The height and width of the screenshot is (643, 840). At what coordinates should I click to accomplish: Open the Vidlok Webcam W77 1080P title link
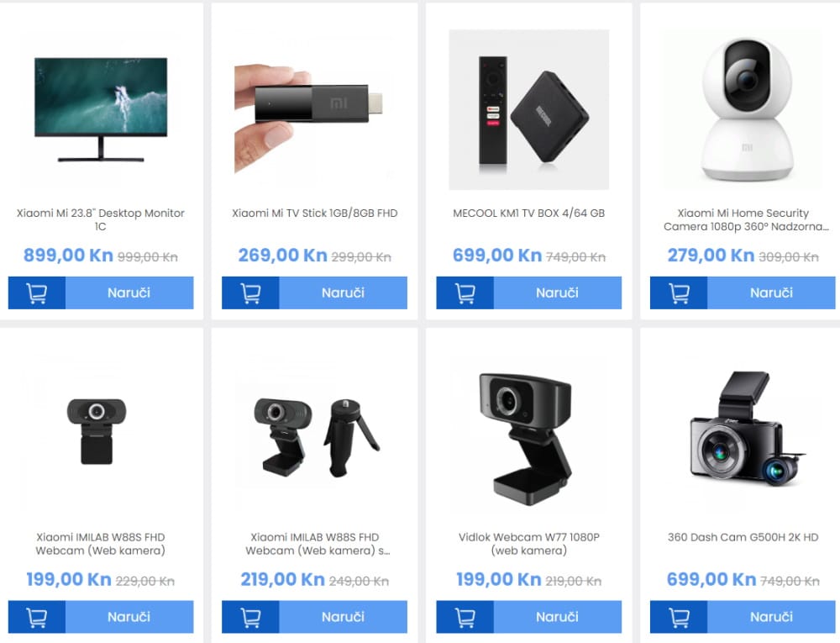[x=528, y=543]
